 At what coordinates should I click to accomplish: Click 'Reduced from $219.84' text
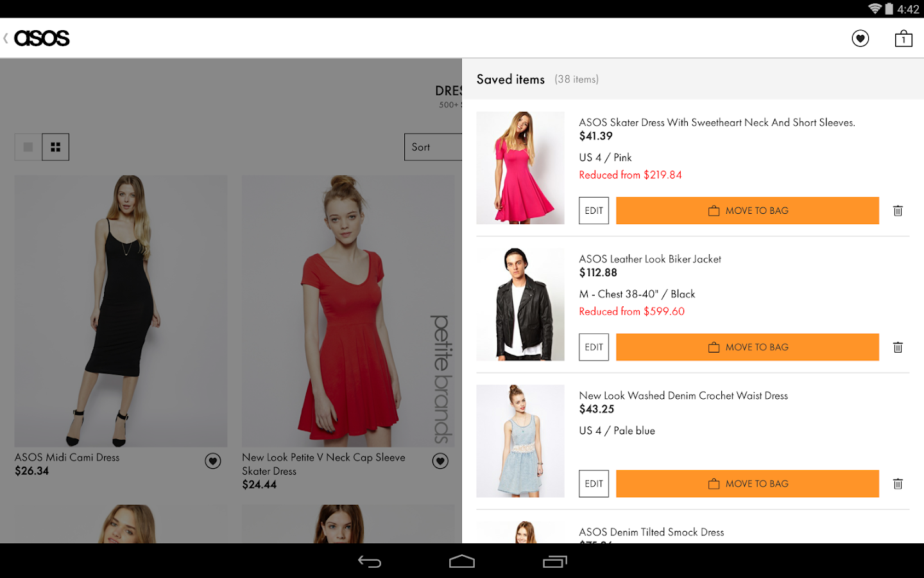pyautogui.click(x=630, y=175)
